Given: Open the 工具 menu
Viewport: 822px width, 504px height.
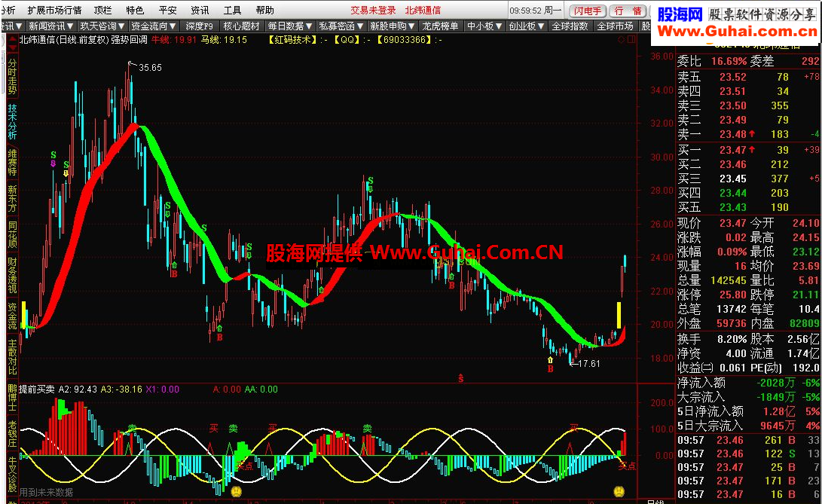Looking at the screenshot, I should (232, 11).
